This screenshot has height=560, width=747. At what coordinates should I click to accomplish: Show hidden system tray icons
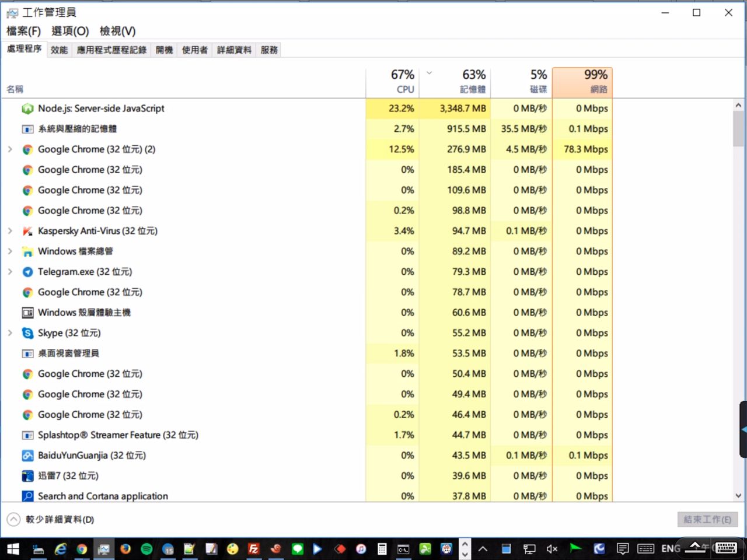pyautogui.click(x=483, y=549)
